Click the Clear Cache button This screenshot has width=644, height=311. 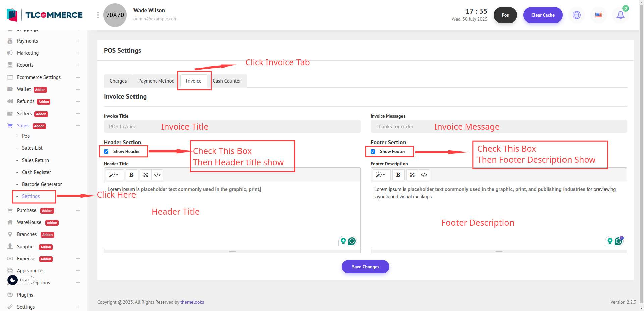pos(543,15)
